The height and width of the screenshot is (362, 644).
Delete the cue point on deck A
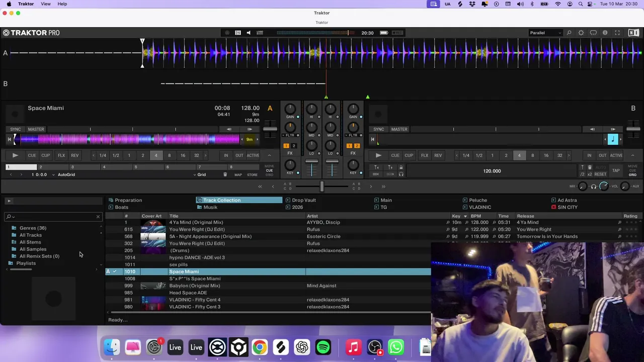225,174
